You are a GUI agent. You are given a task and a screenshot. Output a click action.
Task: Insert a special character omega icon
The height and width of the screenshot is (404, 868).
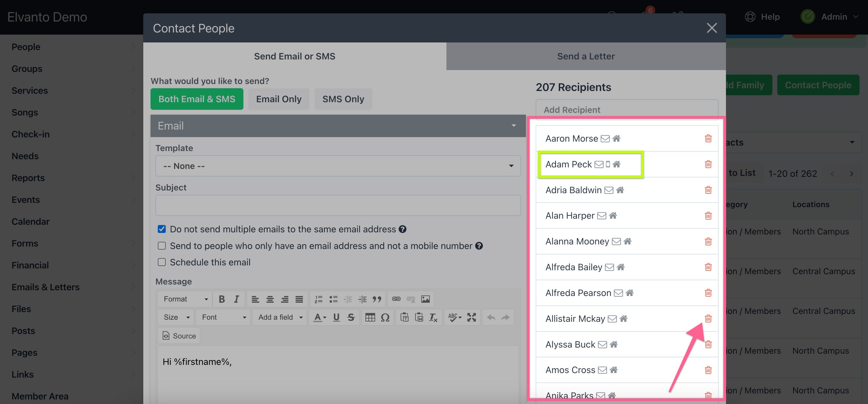385,317
